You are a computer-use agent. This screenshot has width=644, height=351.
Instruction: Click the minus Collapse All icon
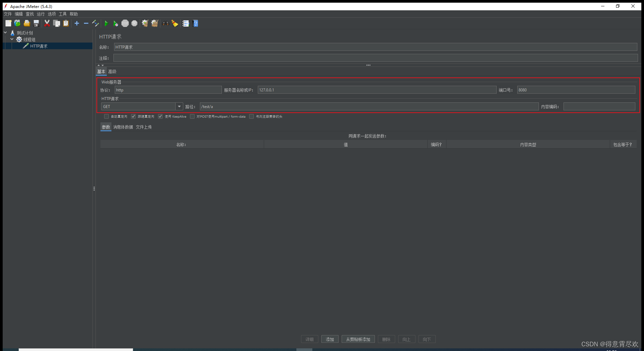tap(86, 23)
